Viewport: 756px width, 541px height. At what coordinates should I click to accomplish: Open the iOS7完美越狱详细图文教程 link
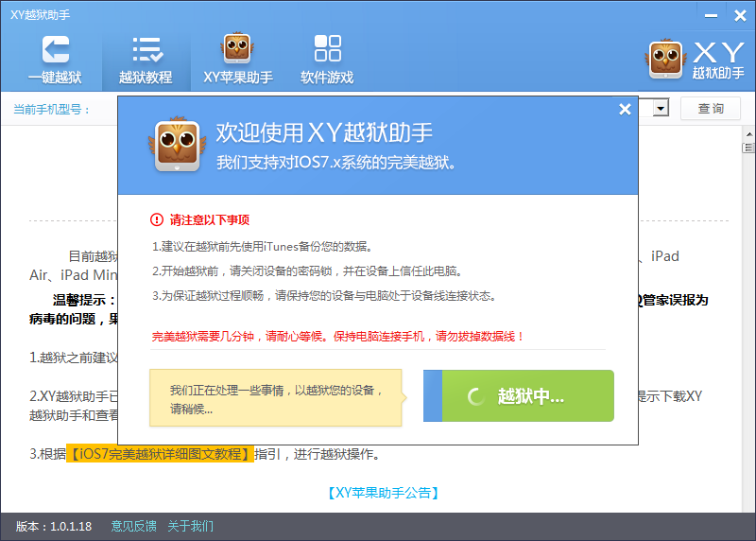160,454
